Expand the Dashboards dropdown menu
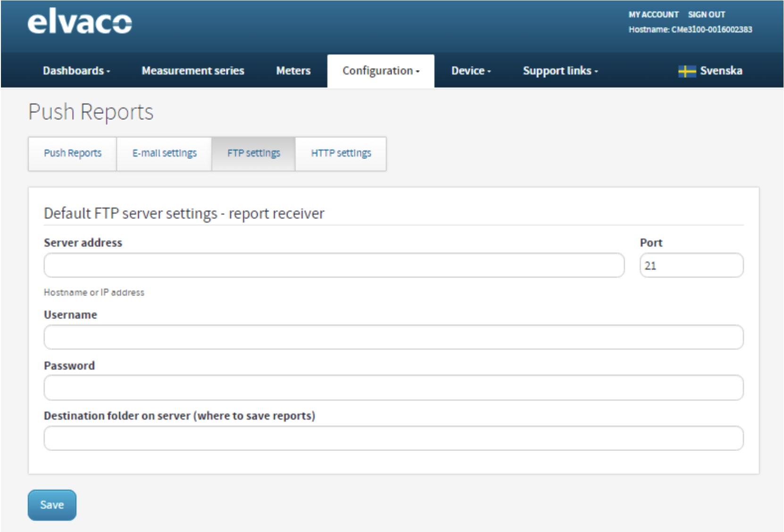The height and width of the screenshot is (532, 784). click(x=76, y=71)
